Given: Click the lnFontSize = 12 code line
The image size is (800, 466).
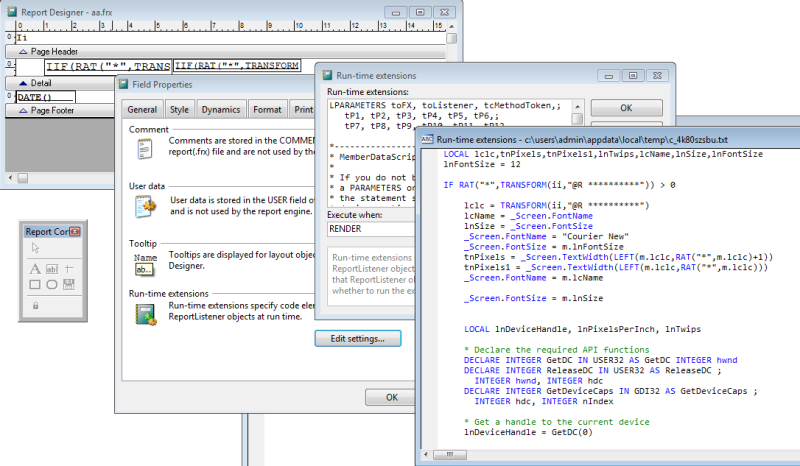Looking at the screenshot, I should (x=482, y=164).
